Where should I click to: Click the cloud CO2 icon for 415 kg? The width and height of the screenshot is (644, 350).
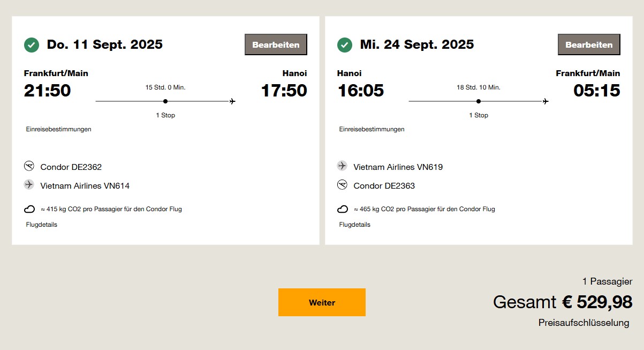[29, 209]
